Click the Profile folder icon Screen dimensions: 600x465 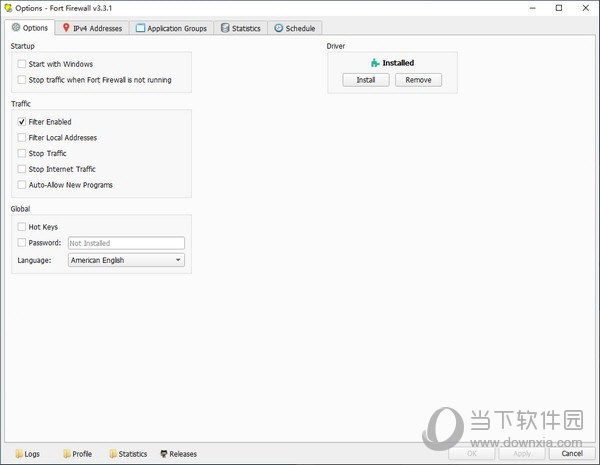point(67,454)
